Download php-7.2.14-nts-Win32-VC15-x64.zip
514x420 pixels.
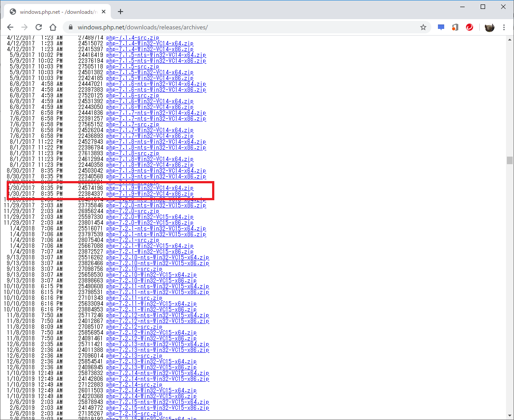pyautogui.click(x=158, y=373)
